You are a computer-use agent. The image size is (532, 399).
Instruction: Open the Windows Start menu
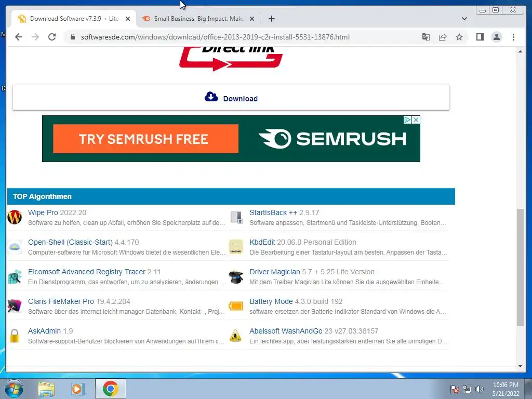[14, 389]
